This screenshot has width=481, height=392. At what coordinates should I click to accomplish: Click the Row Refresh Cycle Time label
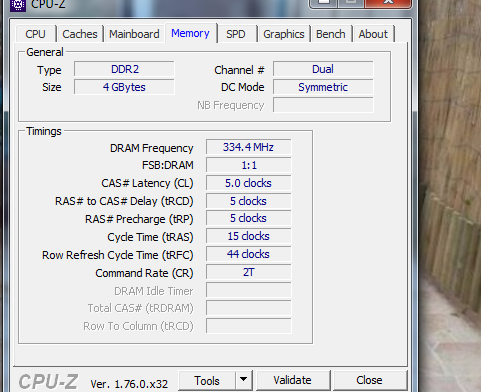click(x=118, y=255)
